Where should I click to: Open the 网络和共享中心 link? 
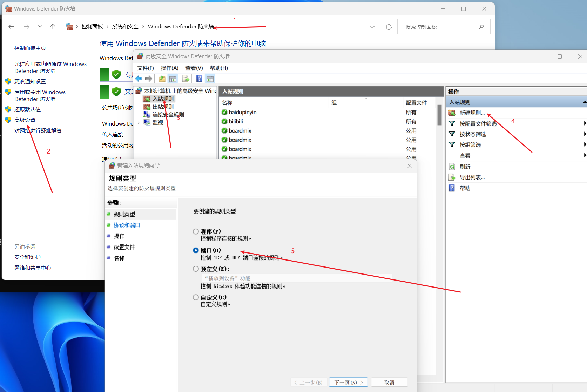pos(33,268)
